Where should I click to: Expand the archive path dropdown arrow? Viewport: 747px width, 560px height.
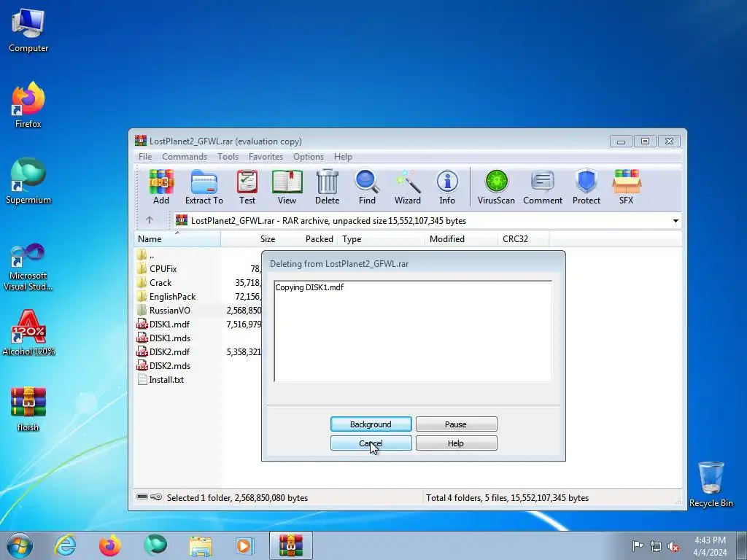point(676,220)
